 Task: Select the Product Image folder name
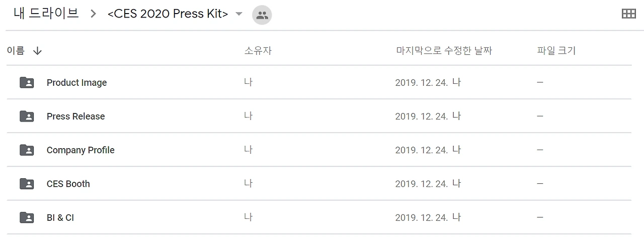[76, 82]
